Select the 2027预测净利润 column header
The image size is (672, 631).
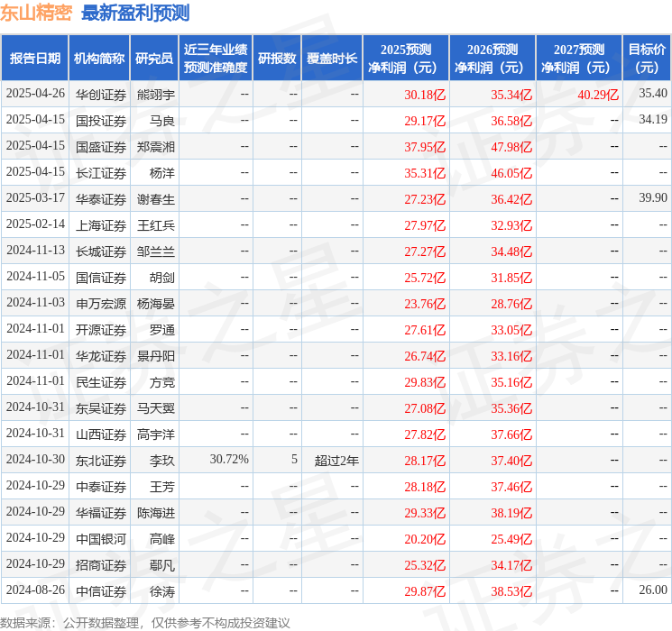point(578,59)
